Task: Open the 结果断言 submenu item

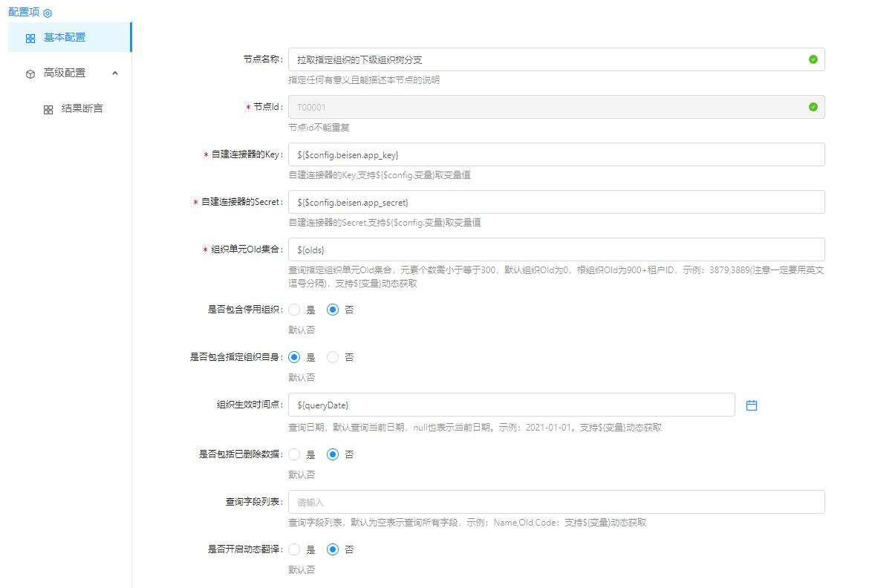Action: 82,108
